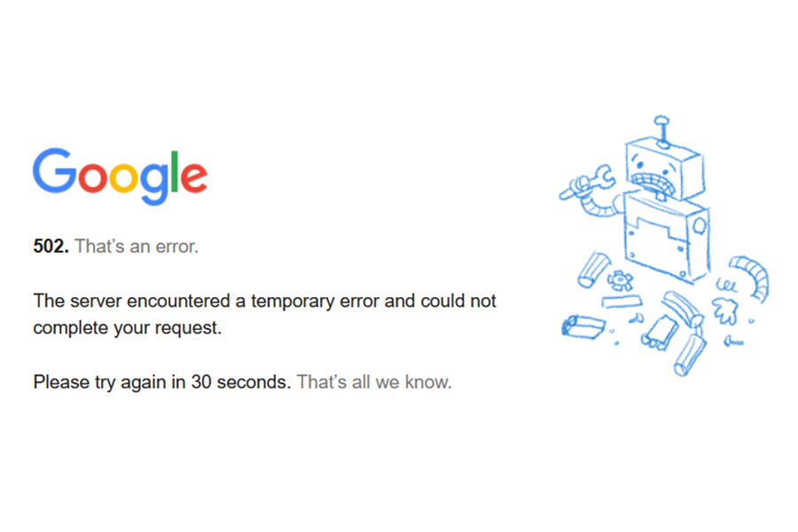
Task: Click the gray "That's all we know." text
Action: pyautogui.click(x=374, y=382)
